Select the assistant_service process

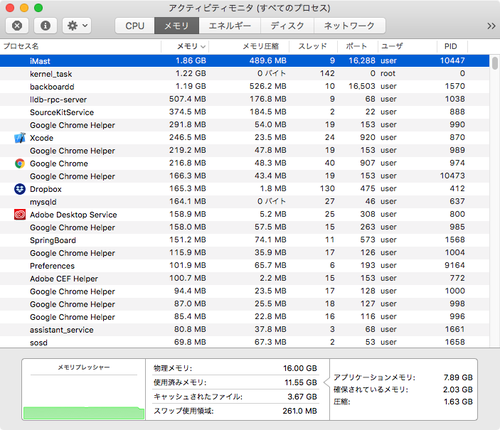[245, 330]
